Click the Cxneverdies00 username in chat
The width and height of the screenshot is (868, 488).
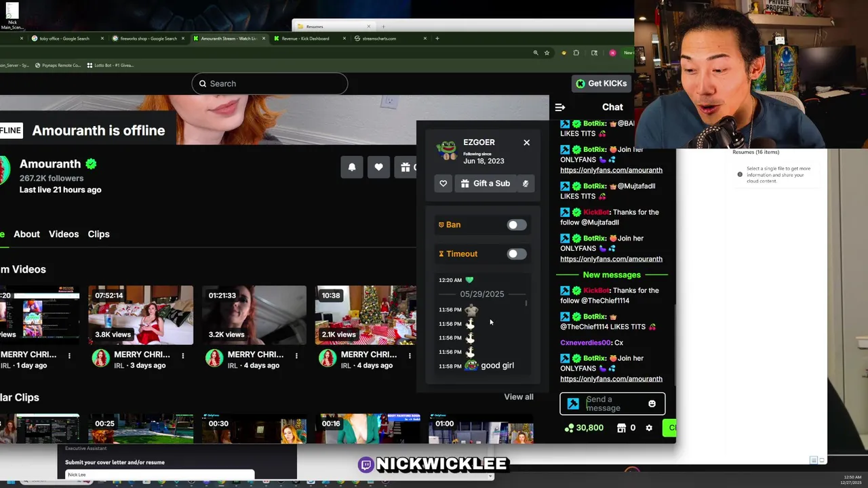[586, 343]
